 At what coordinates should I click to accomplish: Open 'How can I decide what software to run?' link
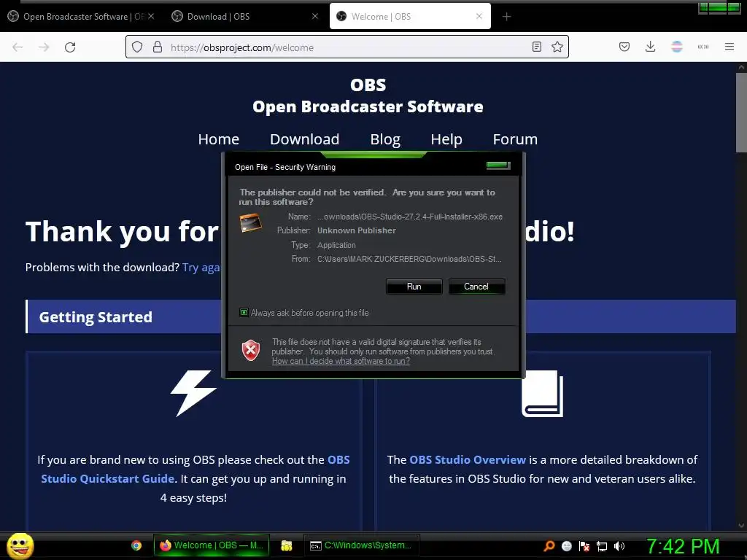[341, 361]
